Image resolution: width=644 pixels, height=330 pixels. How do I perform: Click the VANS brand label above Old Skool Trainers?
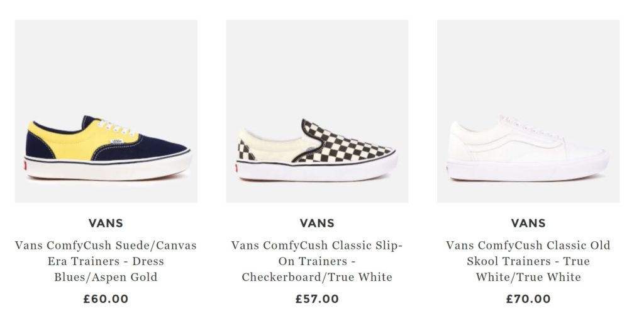coord(528,223)
